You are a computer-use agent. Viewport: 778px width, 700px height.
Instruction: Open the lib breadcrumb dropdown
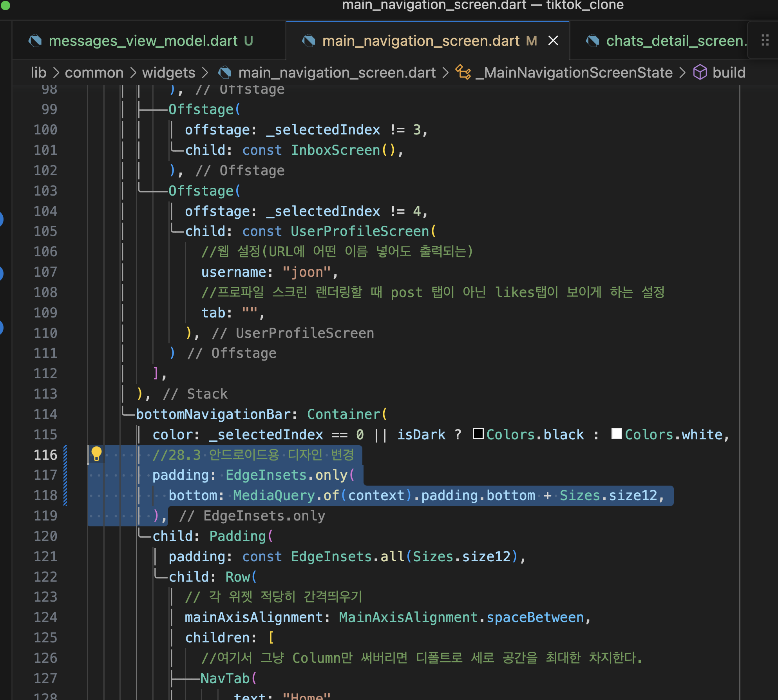click(x=38, y=73)
